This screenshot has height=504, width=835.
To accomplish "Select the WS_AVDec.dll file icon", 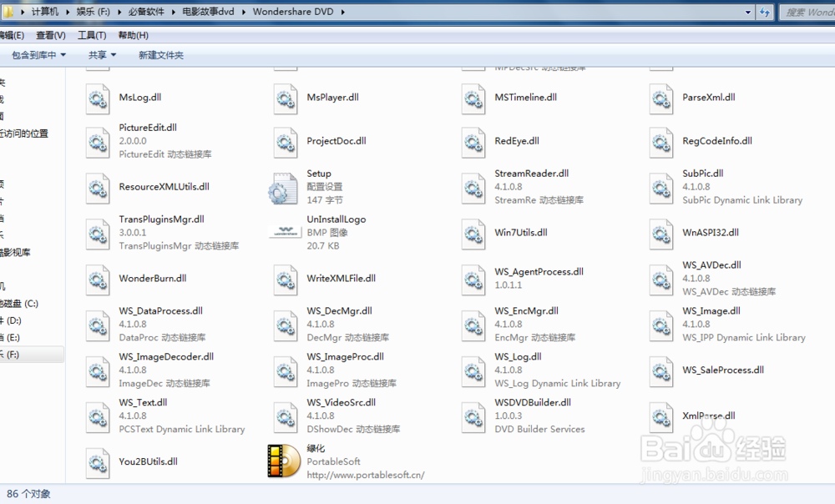I will 661,280.
